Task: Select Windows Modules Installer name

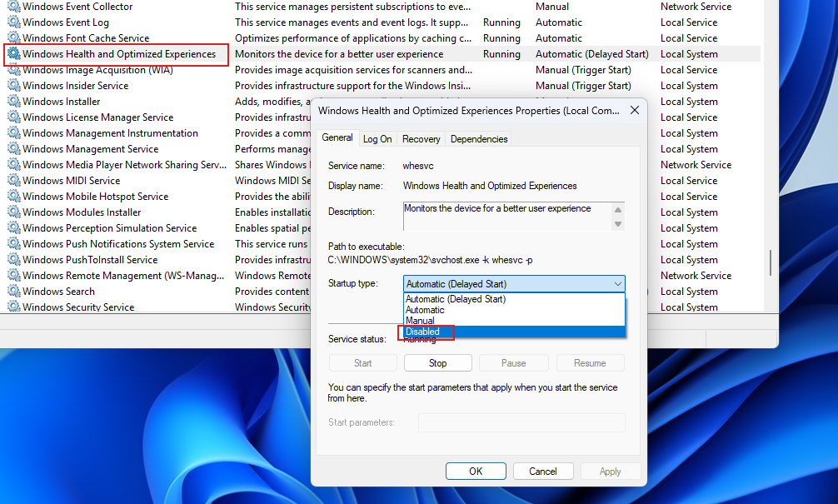Action: pyautogui.click(x=82, y=212)
